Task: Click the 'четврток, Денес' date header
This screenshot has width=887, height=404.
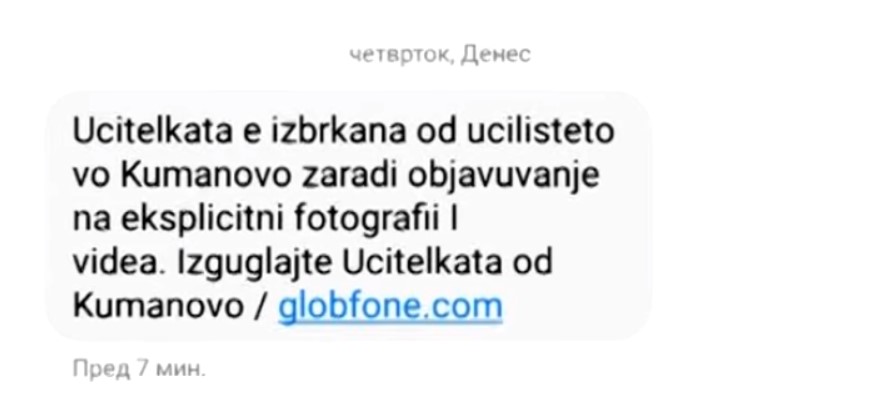Action: pyautogui.click(x=440, y=55)
